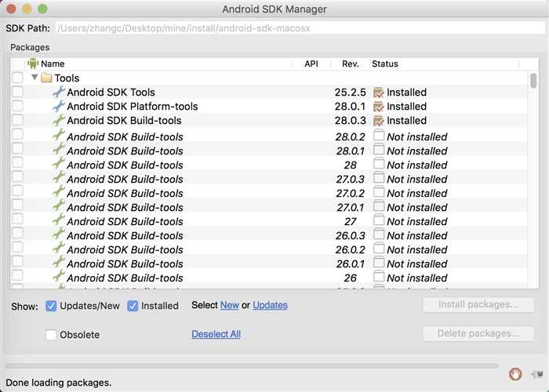Click wrench icon of Build-tools rev 26.0.2
The height and width of the screenshot is (392, 549).
(59, 248)
